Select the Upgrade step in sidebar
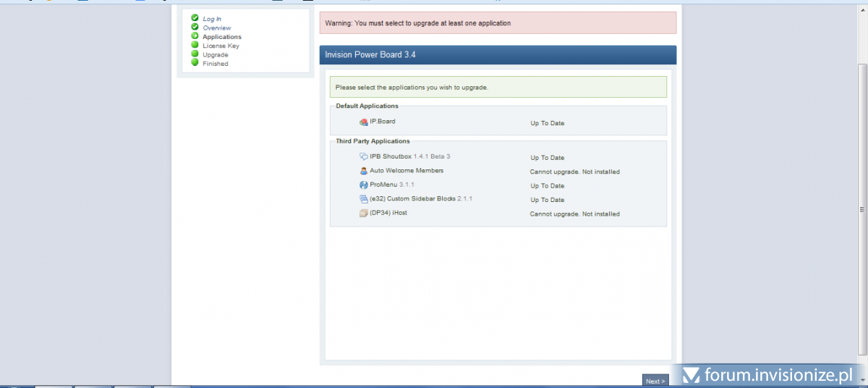 pos(215,55)
